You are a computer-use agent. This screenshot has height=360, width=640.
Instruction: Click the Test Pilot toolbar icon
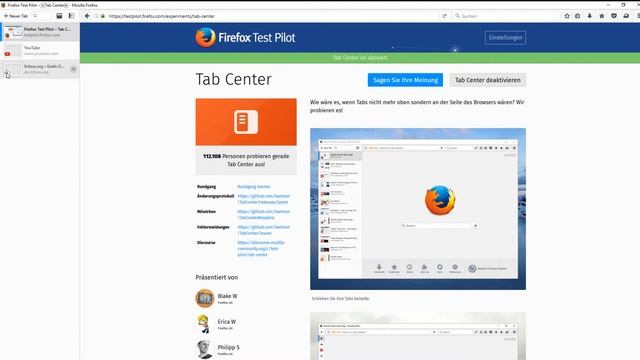pos(626,16)
